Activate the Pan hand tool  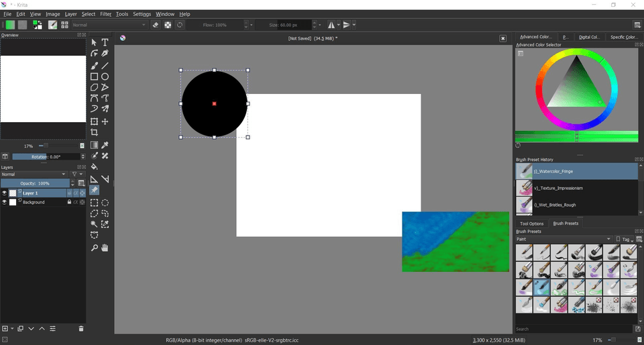105,248
